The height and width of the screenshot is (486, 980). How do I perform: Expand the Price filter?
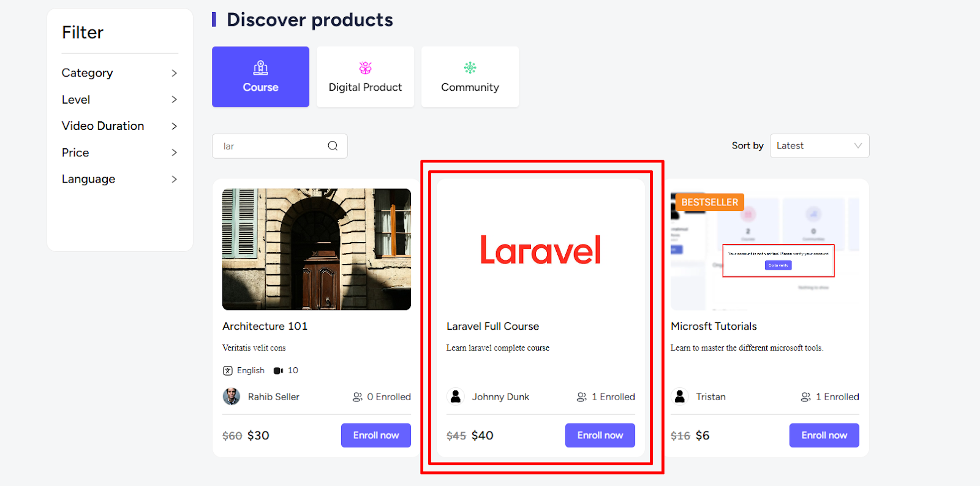click(119, 153)
